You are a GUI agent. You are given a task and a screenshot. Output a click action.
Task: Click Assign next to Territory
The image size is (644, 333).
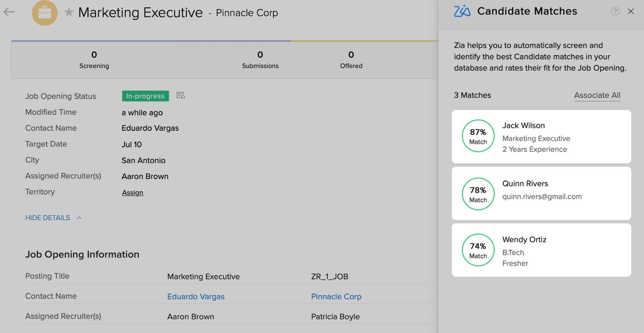(132, 192)
